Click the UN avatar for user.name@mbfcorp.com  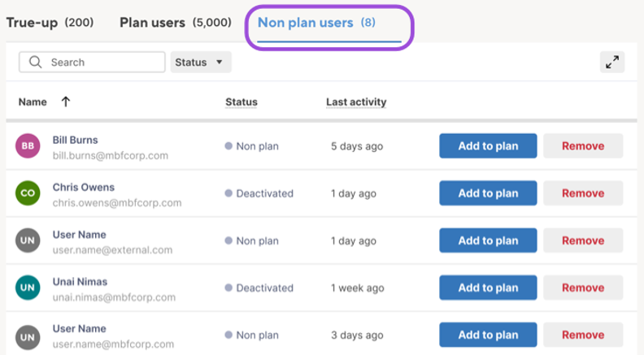point(28,337)
